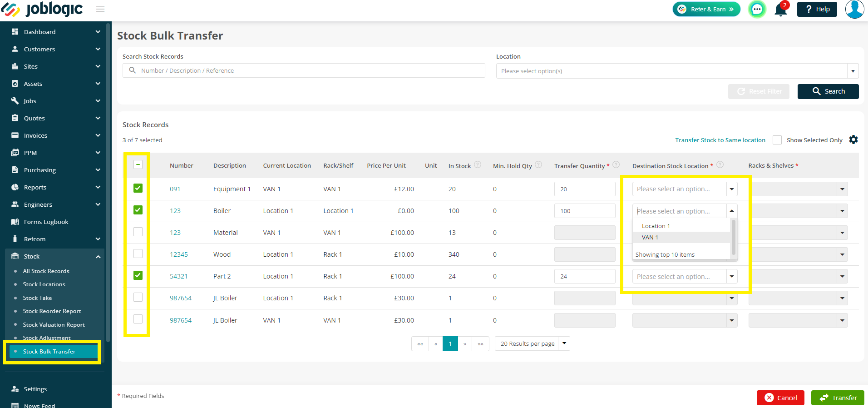Click the Refcom sidebar icon

pyautogui.click(x=15, y=239)
